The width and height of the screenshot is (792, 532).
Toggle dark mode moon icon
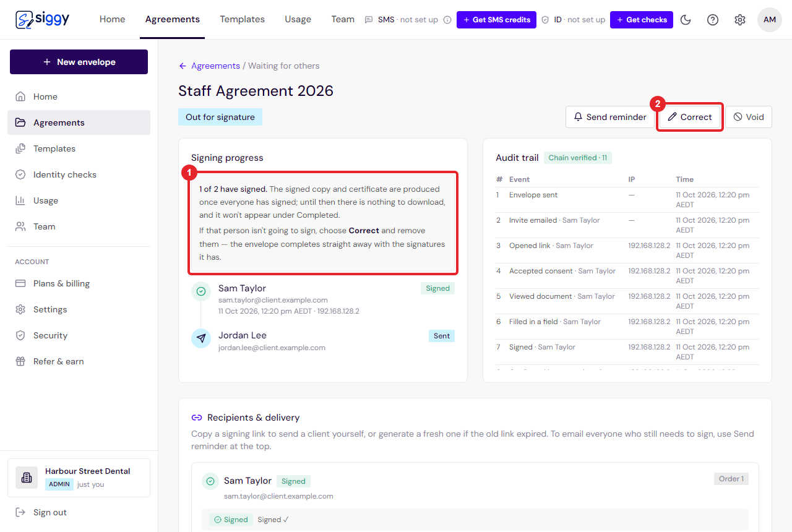click(686, 20)
